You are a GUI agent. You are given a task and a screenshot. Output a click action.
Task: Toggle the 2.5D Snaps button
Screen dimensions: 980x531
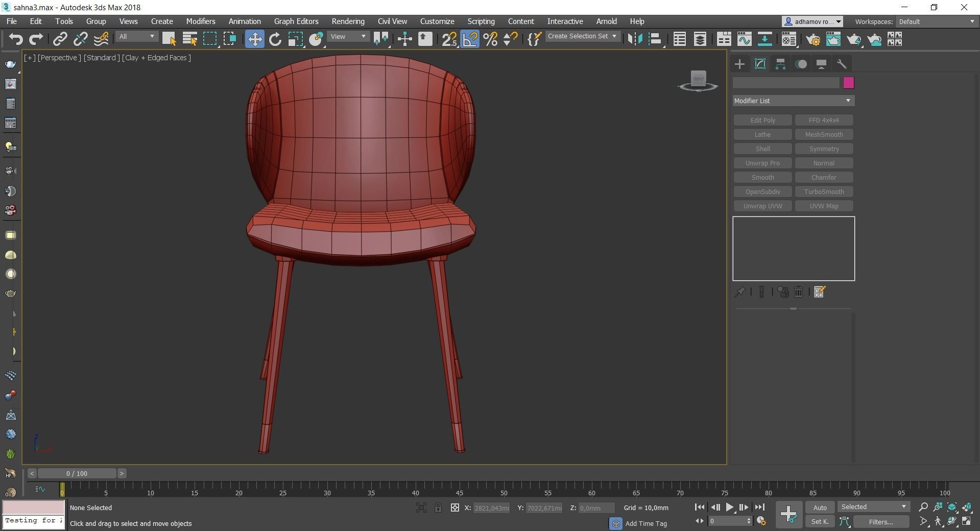(x=449, y=39)
